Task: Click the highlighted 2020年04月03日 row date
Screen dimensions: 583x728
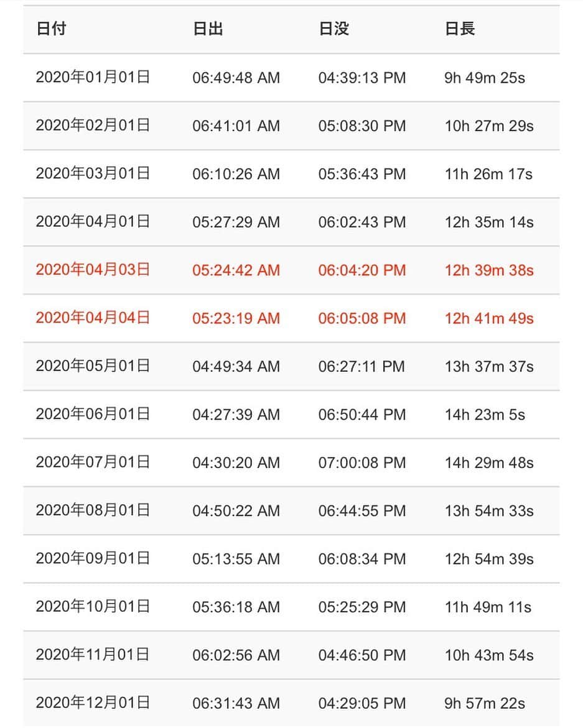Action: coord(93,270)
